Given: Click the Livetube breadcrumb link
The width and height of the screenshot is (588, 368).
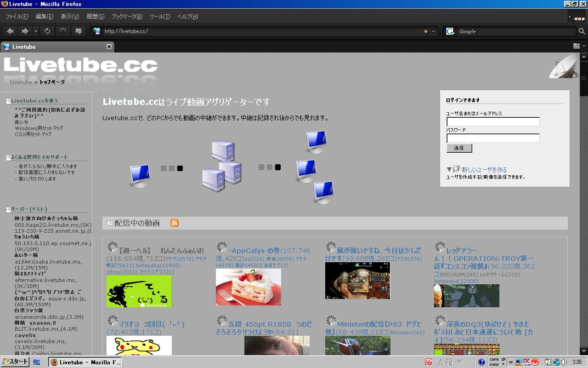Looking at the screenshot, I should coord(21,82).
